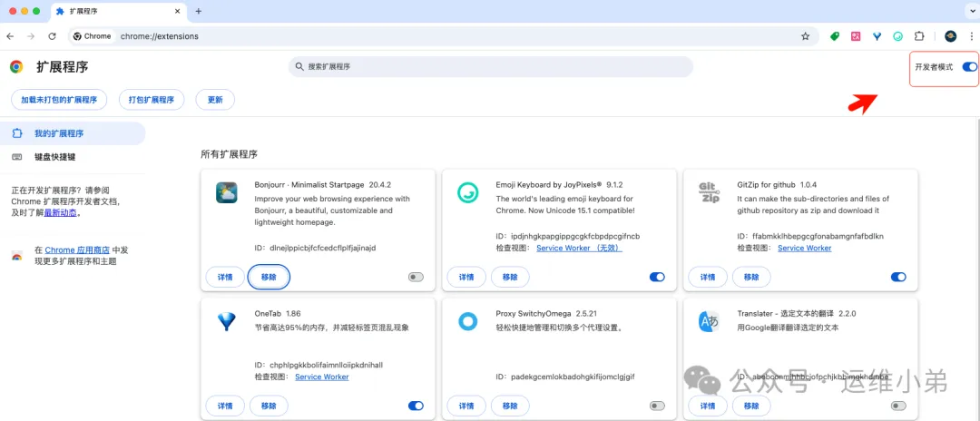Click the 开发者模式 label text
The image size is (980, 421).
pyautogui.click(x=934, y=67)
